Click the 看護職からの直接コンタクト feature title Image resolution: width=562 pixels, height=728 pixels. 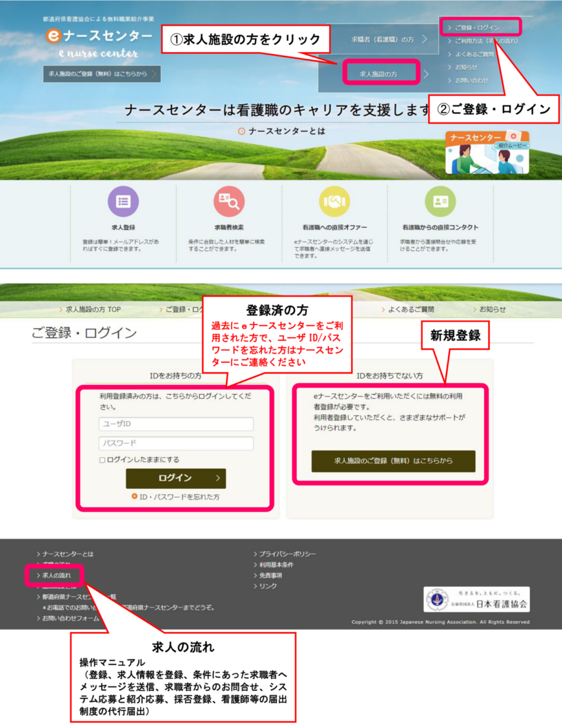pyautogui.click(x=440, y=227)
